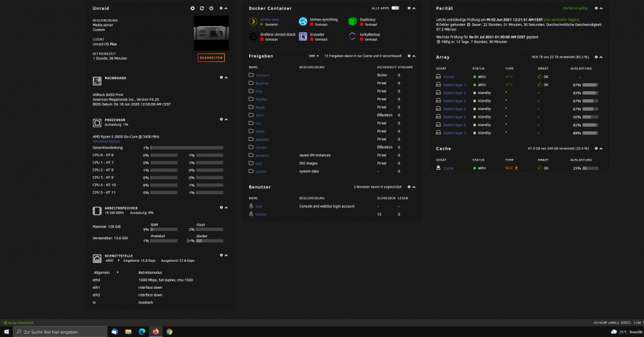The image size is (644, 337).
Task: Open the Unraid panel gear settings
Action: (221, 8)
